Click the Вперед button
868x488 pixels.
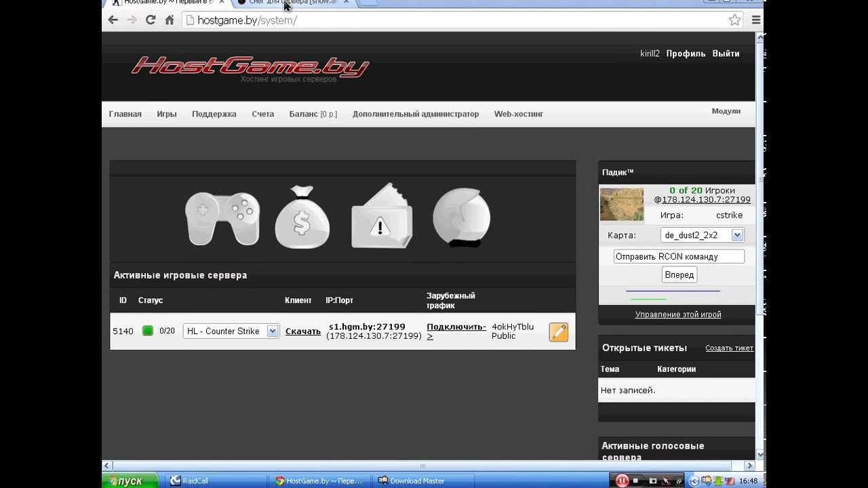click(x=679, y=274)
